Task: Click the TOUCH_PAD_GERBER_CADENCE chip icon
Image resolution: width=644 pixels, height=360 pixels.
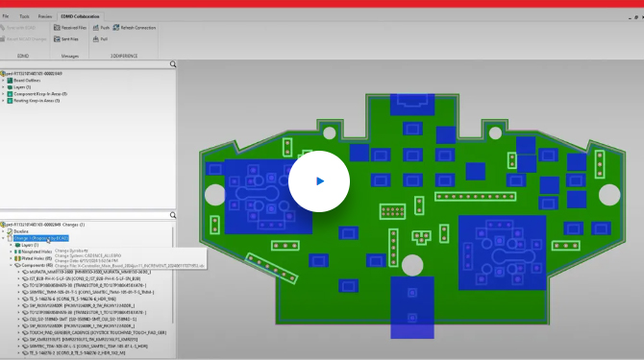Action: tap(25, 332)
